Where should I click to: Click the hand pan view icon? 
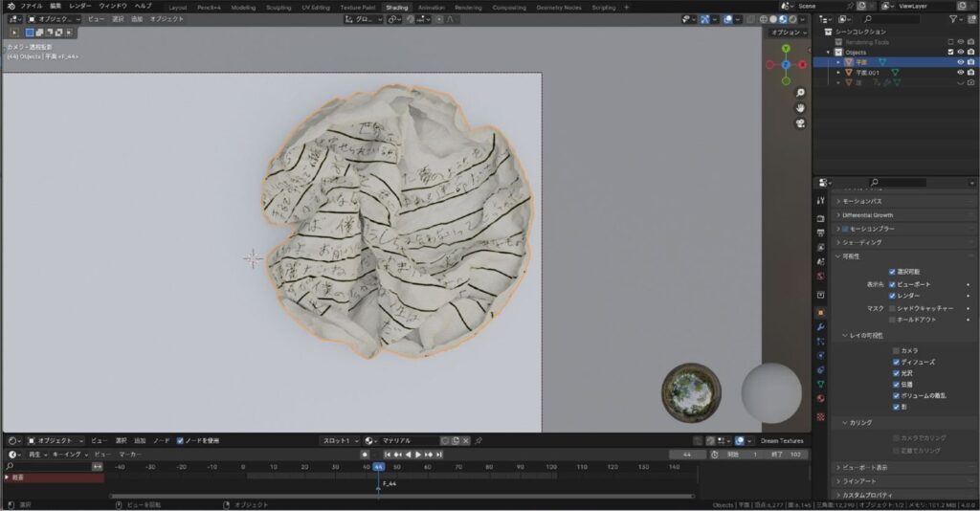click(800, 108)
